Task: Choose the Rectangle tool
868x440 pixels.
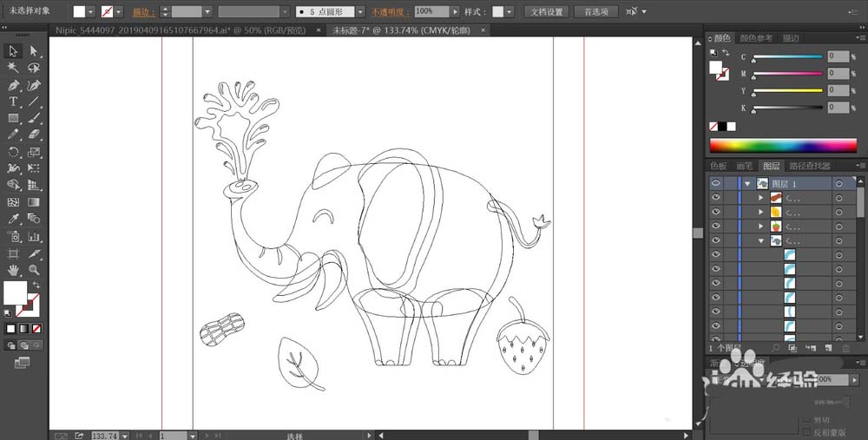Action: point(13,118)
